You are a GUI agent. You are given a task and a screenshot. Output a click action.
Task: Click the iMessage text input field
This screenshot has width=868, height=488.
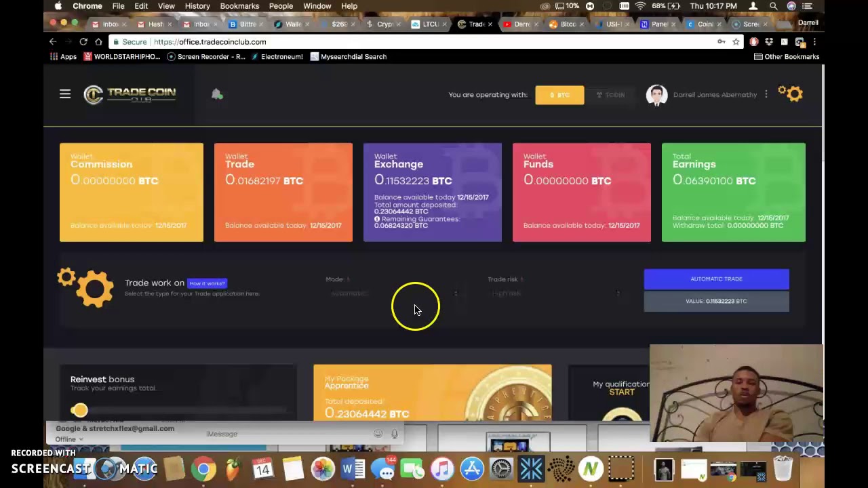[288, 434]
